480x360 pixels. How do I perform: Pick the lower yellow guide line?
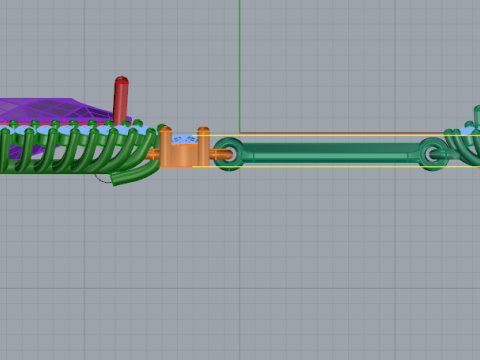(x=336, y=166)
